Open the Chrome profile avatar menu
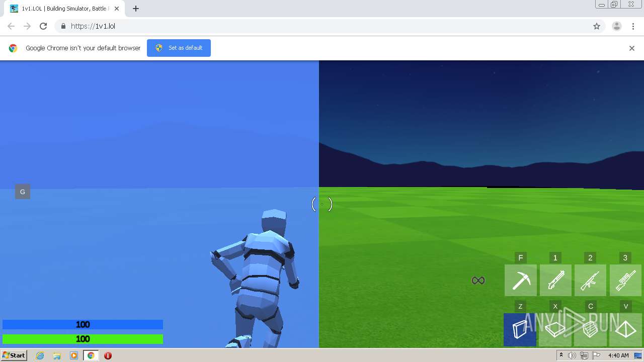Image resolution: width=644 pixels, height=362 pixels. pos(617,26)
